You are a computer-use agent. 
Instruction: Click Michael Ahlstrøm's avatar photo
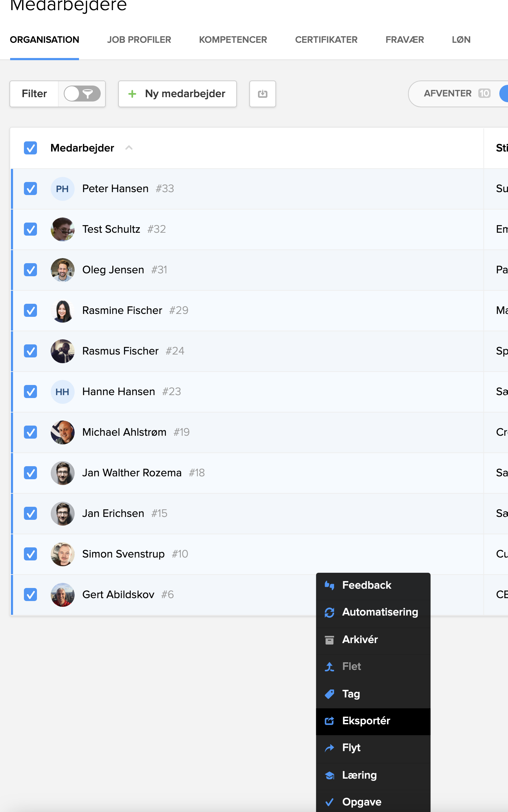click(x=63, y=432)
